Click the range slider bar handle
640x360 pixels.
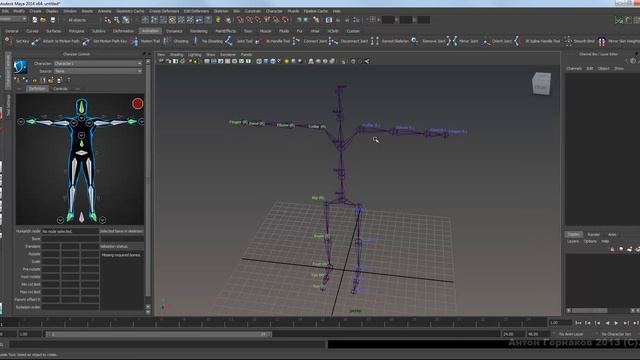(158, 334)
